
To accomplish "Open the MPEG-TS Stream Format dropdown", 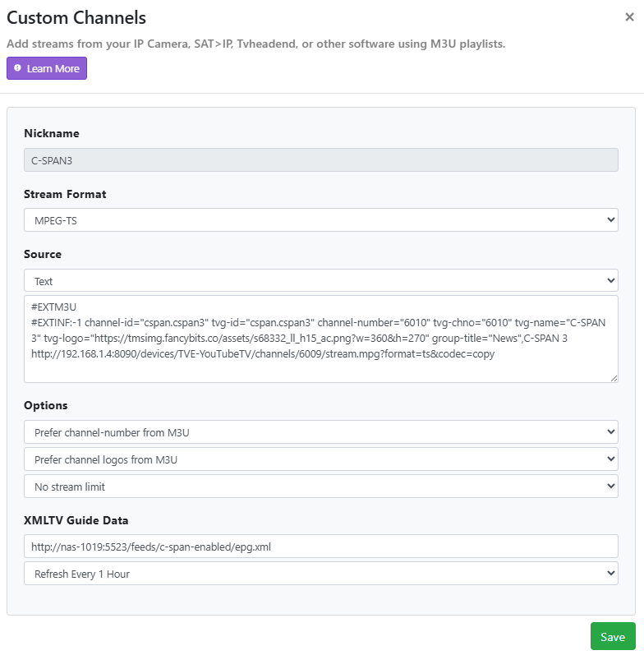I will click(320, 220).
